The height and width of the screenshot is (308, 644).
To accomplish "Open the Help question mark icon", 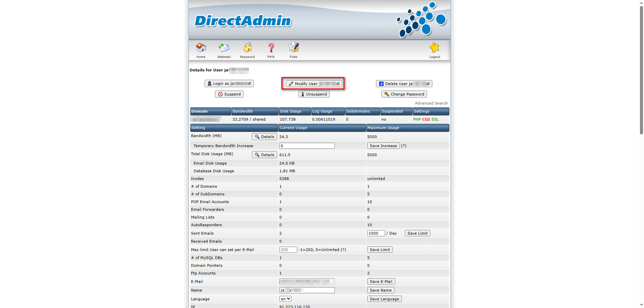I will click(271, 48).
